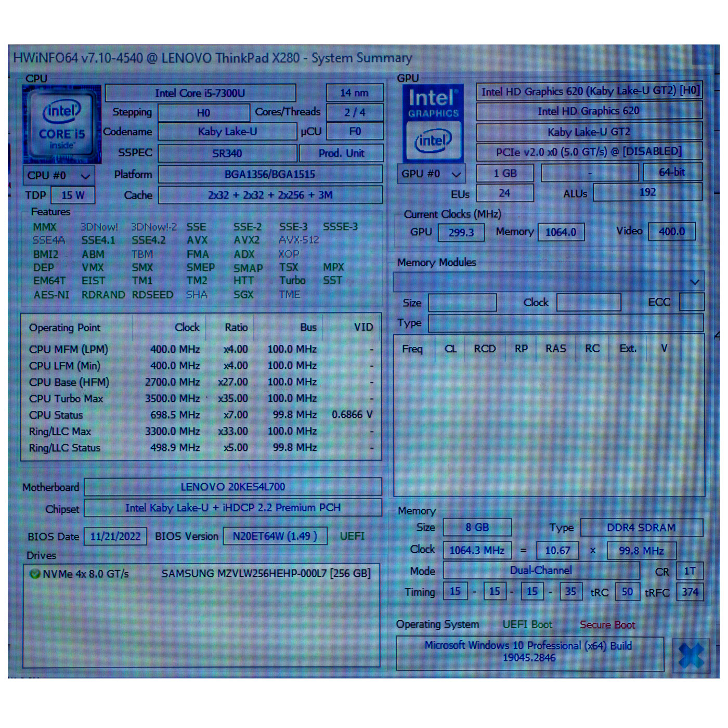Click the Prod. Unit button
The image size is (728, 728).
[x=341, y=153]
